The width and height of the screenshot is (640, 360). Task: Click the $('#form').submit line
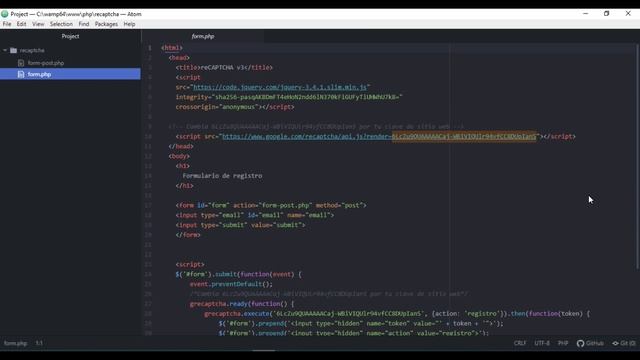(x=238, y=274)
